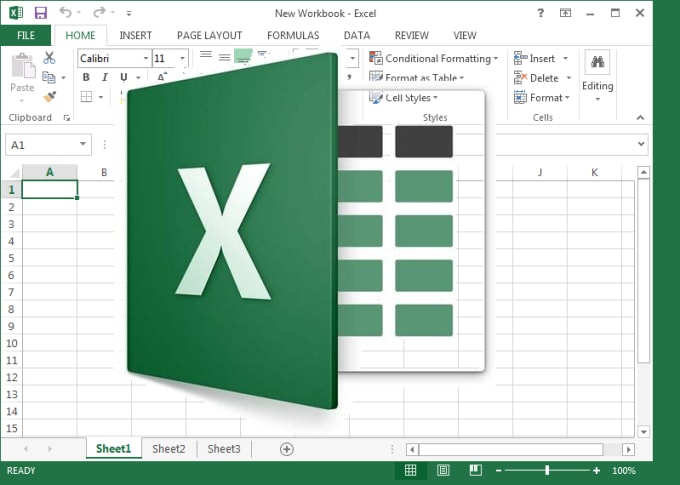680x485 pixels.
Task: Click the Undo arrow icon
Action: point(65,12)
